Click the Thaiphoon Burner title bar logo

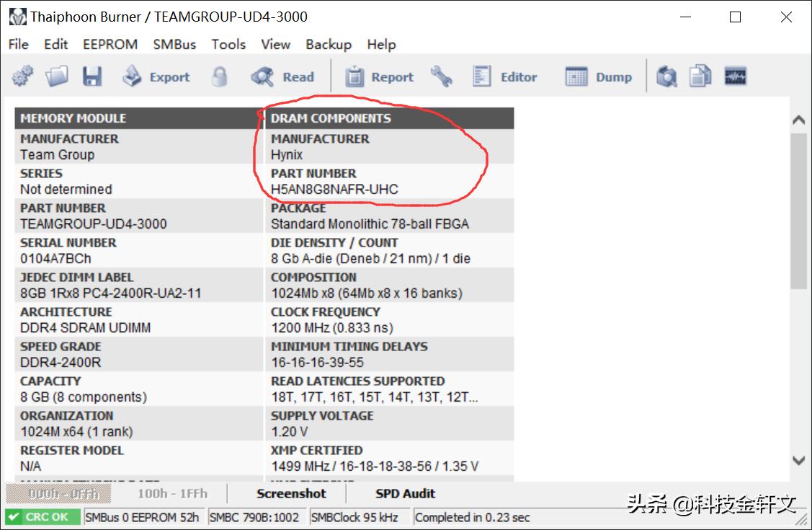[x=17, y=17]
